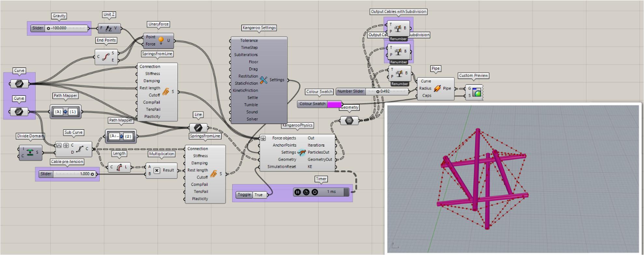
Task: Click the bottom Renumber tree icon near Pipe
Action: click(400, 74)
